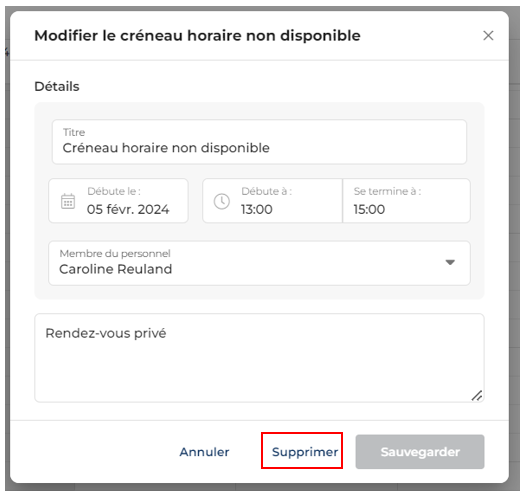Expand the staff member dropdown arrow
The width and height of the screenshot is (520, 491).
point(450,262)
